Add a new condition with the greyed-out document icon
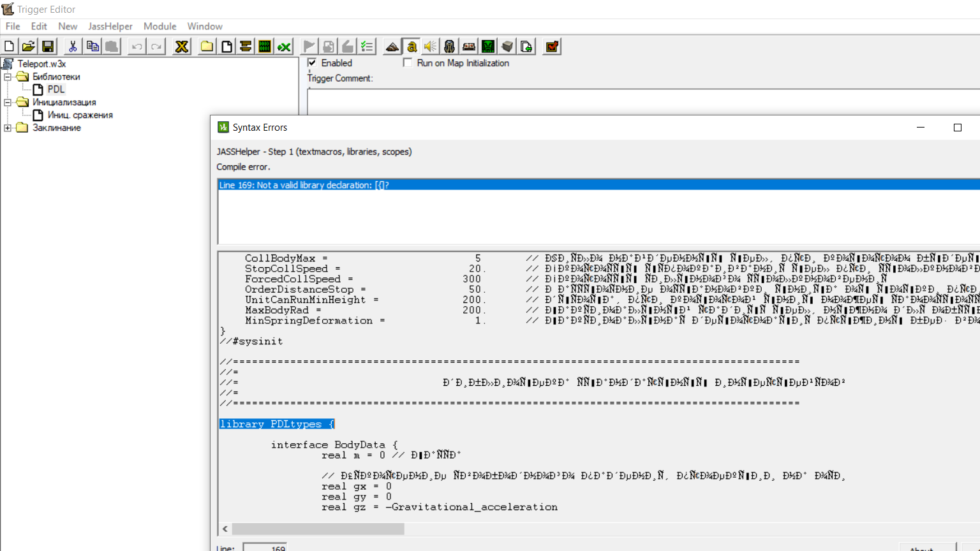Screen dimensions: 980x551 [329, 47]
